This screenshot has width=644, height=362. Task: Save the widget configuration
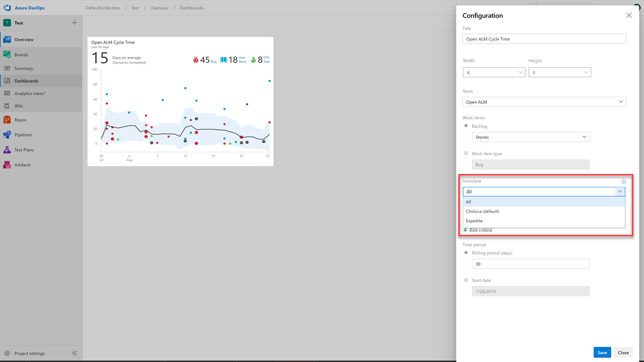(x=602, y=352)
